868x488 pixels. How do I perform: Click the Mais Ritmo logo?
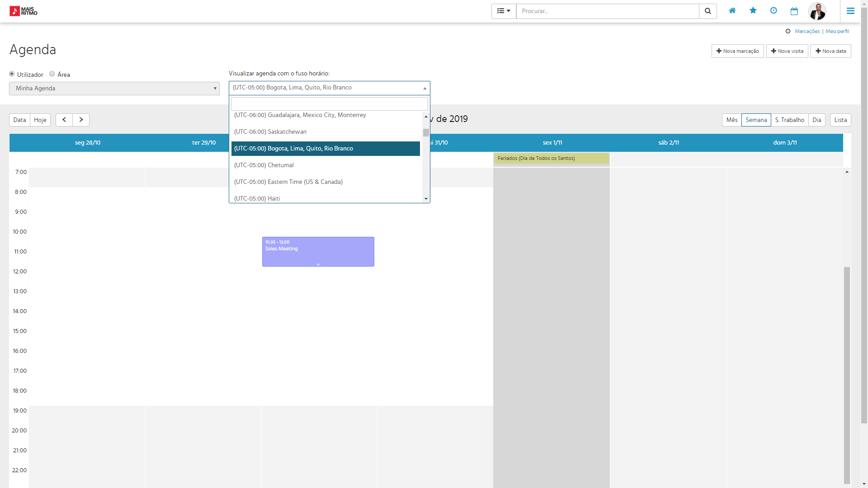[x=24, y=11]
